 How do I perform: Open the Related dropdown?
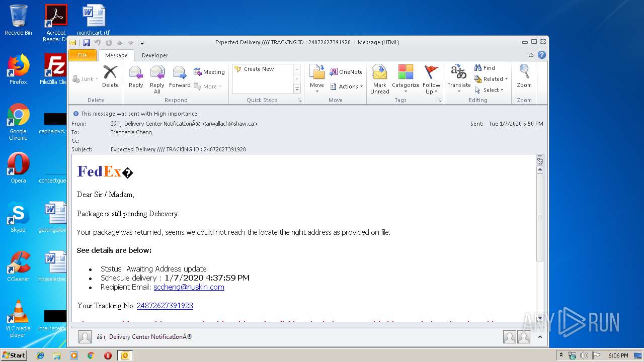[491, 79]
